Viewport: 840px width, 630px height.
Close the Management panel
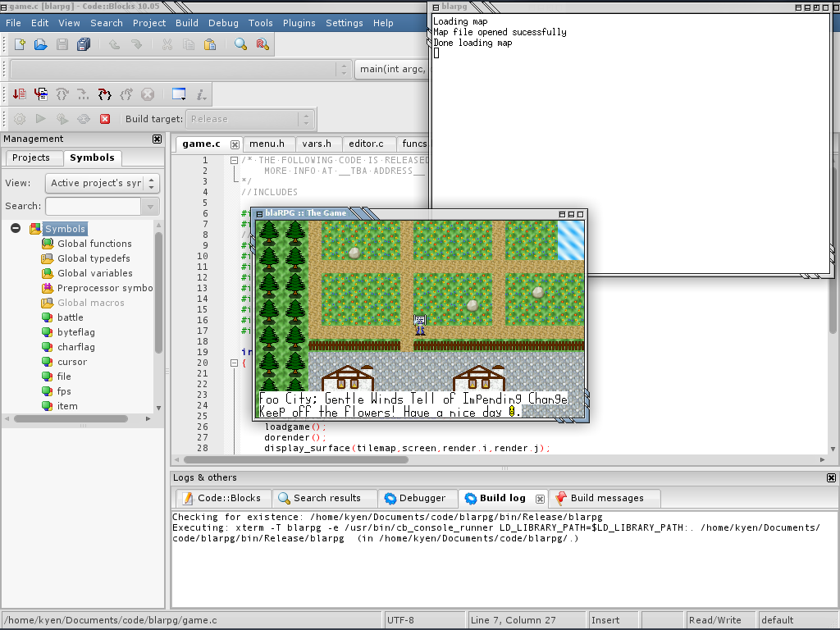click(157, 139)
